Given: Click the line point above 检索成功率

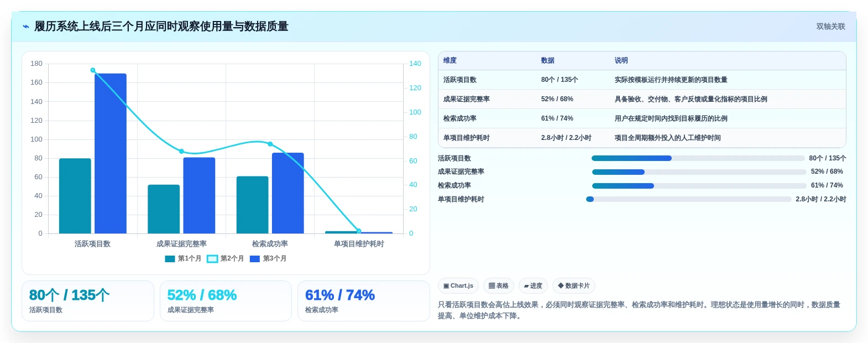Looking at the screenshot, I should pyautogui.click(x=270, y=144).
